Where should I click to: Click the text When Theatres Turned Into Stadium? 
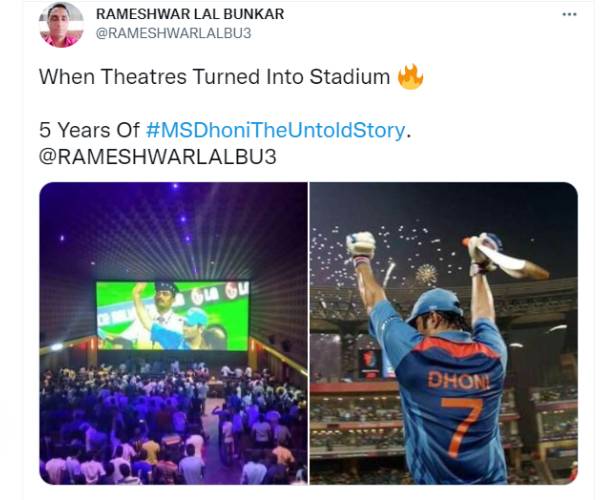(215, 77)
